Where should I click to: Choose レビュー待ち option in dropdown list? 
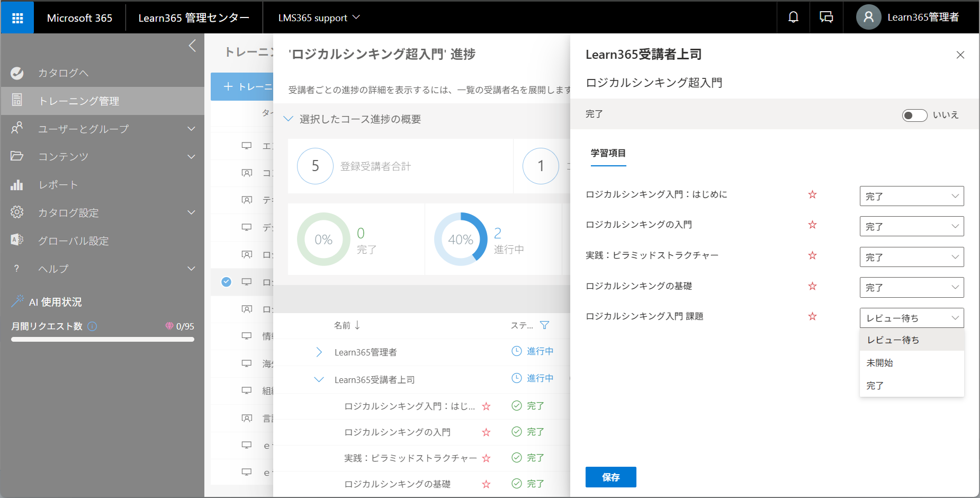912,340
